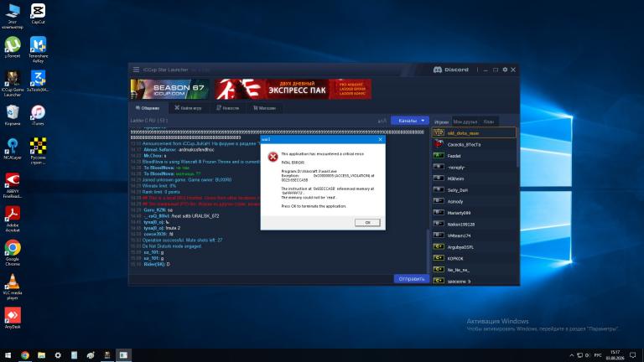Screen dimensions: 644x362
Task: Open the launcher hamburger menu
Action: coord(136,70)
